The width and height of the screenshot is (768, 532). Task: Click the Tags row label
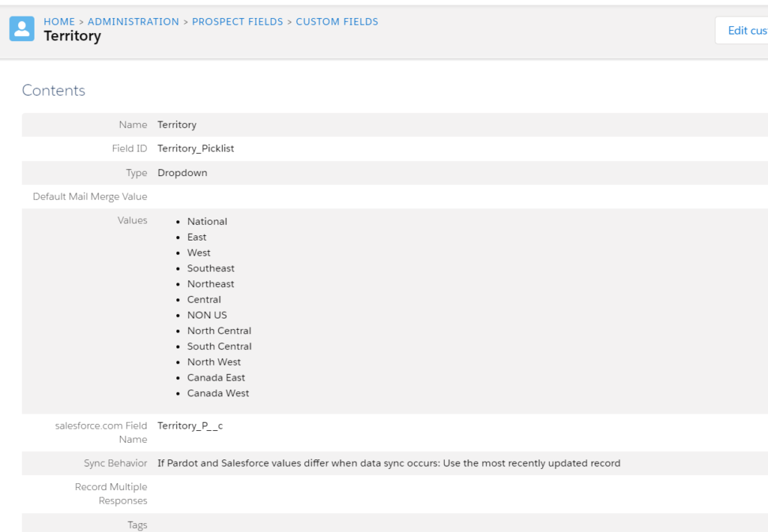pyautogui.click(x=137, y=525)
